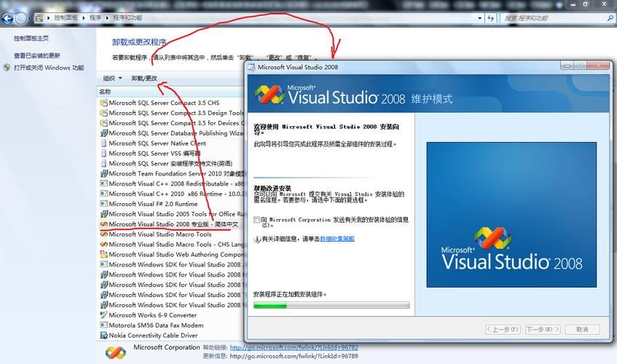Select the 程序和功能 breadcrumb segment
Viewport: 617px width, 364px height.
click(127, 18)
